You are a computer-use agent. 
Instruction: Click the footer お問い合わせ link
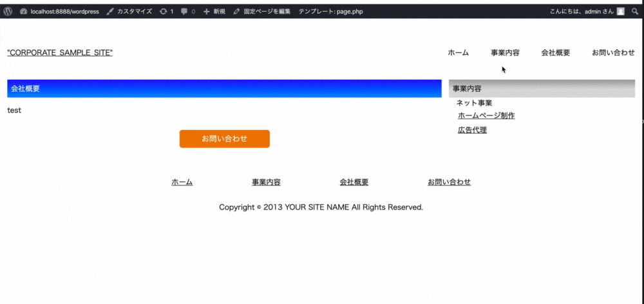(x=449, y=182)
